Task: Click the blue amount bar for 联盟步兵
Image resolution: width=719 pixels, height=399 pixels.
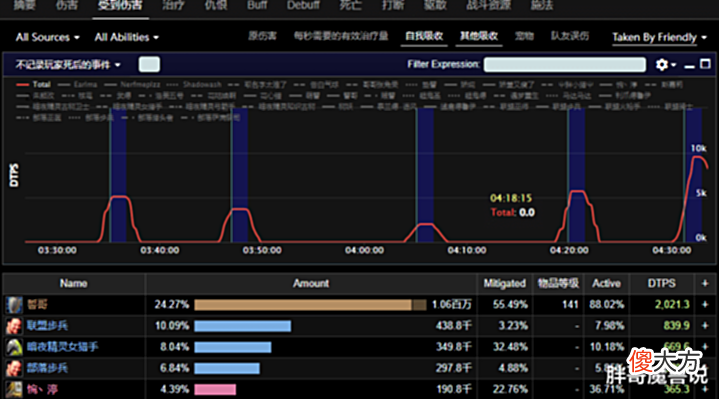Action: [x=243, y=326]
